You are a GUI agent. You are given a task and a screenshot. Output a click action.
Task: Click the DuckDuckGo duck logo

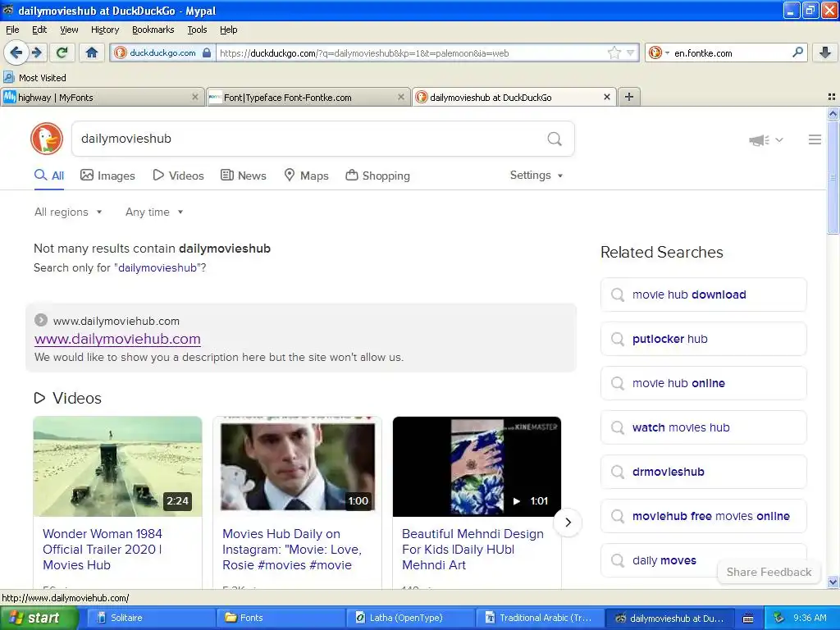[x=47, y=139]
